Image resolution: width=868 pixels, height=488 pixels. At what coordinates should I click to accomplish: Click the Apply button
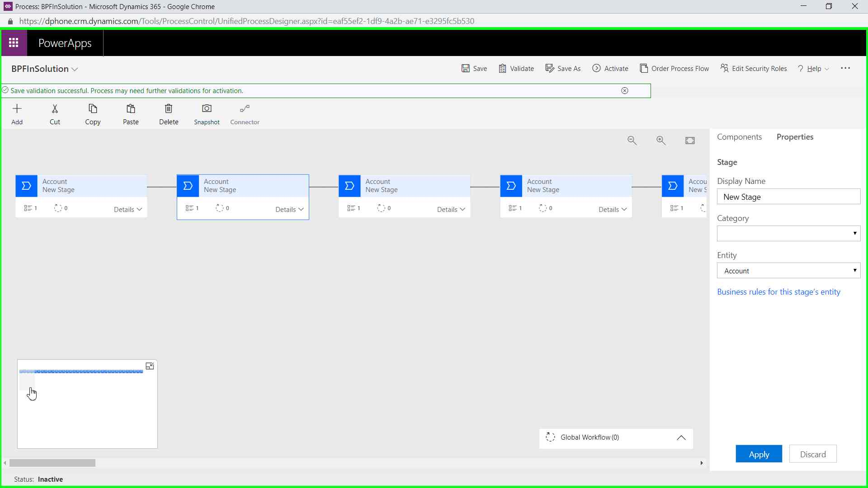point(759,454)
